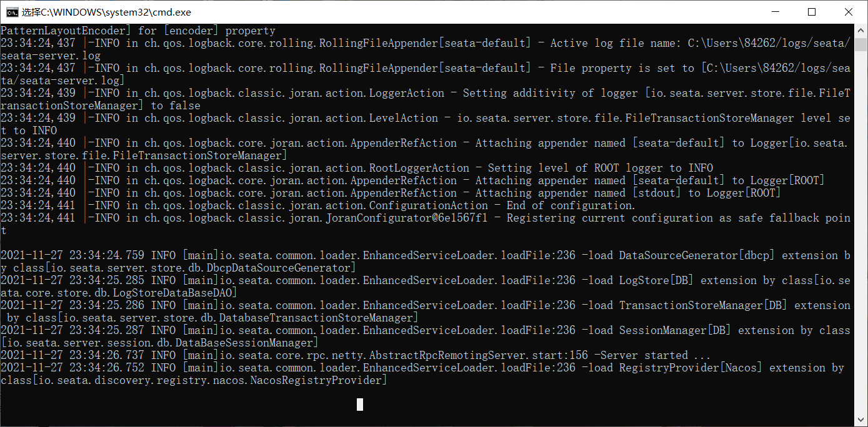The width and height of the screenshot is (868, 427).
Task: Minimize the command prompt window
Action: coord(775,12)
